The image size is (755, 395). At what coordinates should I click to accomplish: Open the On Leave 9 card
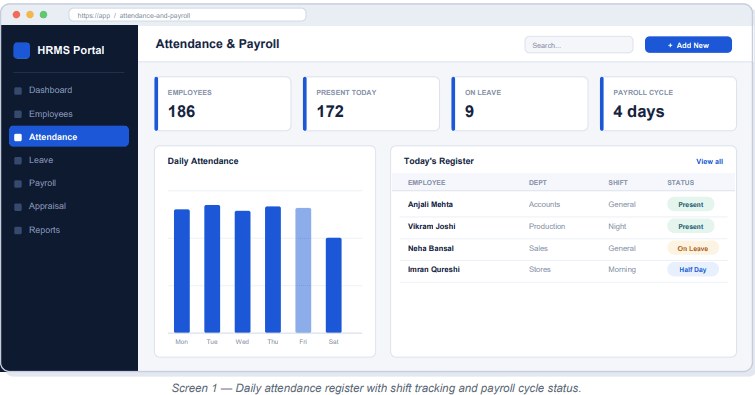click(x=520, y=104)
